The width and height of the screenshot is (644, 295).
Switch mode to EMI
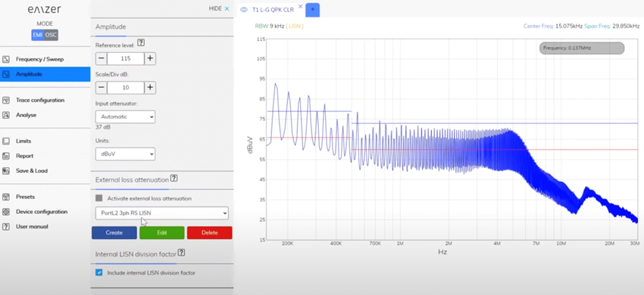pyautogui.click(x=38, y=35)
